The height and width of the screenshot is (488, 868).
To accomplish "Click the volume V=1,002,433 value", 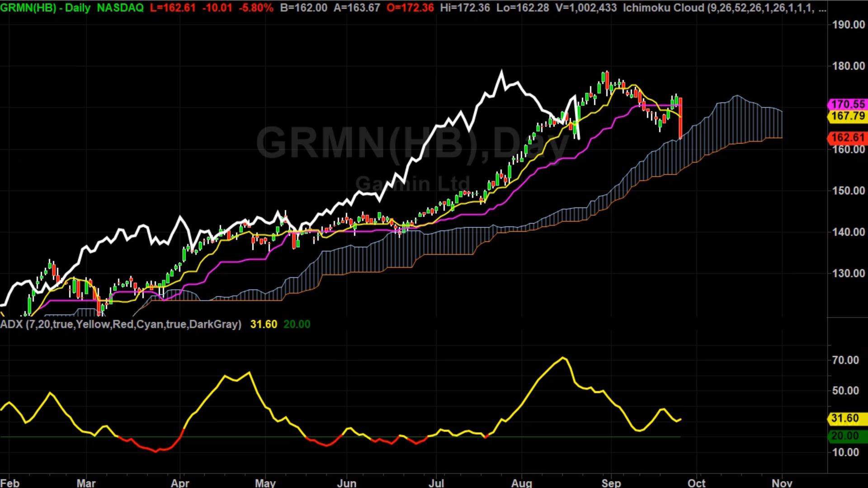I will [586, 8].
